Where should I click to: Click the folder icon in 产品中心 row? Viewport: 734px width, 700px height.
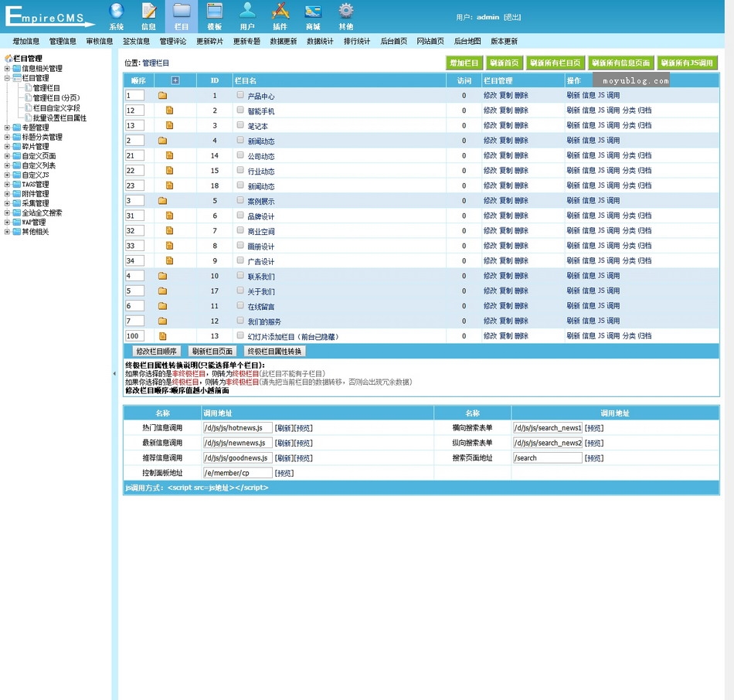162,96
